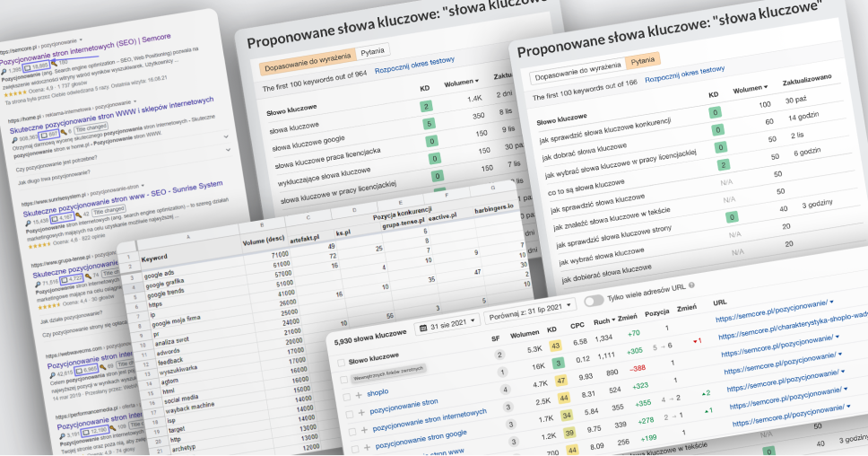Image resolution: width=868 pixels, height=456 pixels.
Task: Click the key icon beside 180 on the Semcore result
Action: [54, 64]
